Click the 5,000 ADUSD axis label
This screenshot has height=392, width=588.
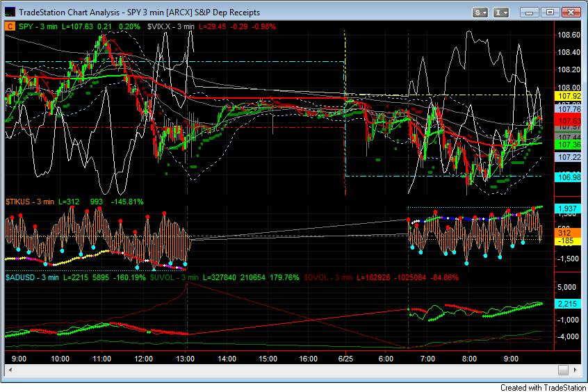point(566,287)
